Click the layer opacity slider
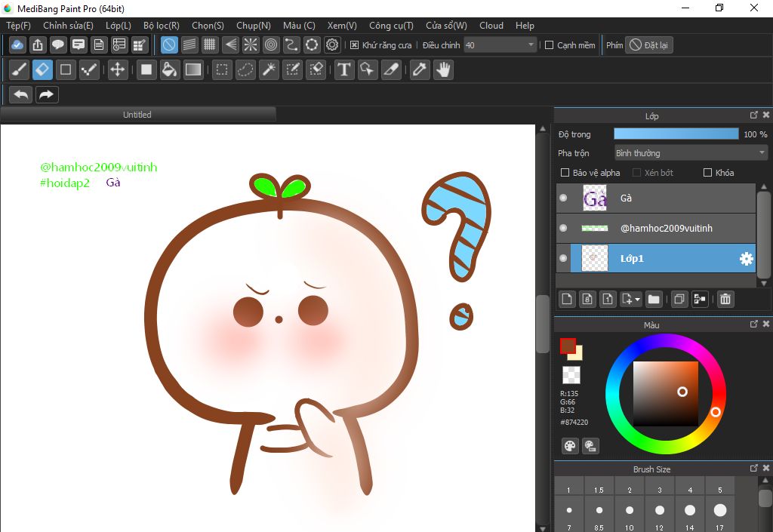 (676, 134)
